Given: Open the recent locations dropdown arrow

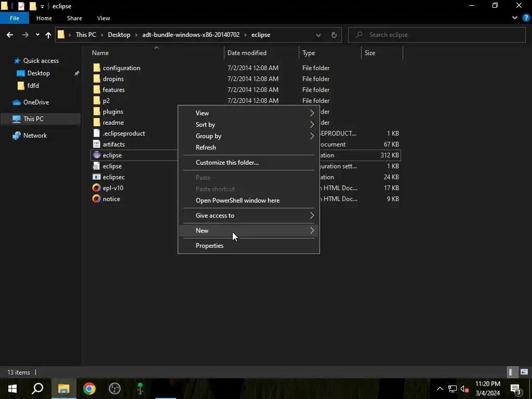Looking at the screenshot, I should (37, 35).
